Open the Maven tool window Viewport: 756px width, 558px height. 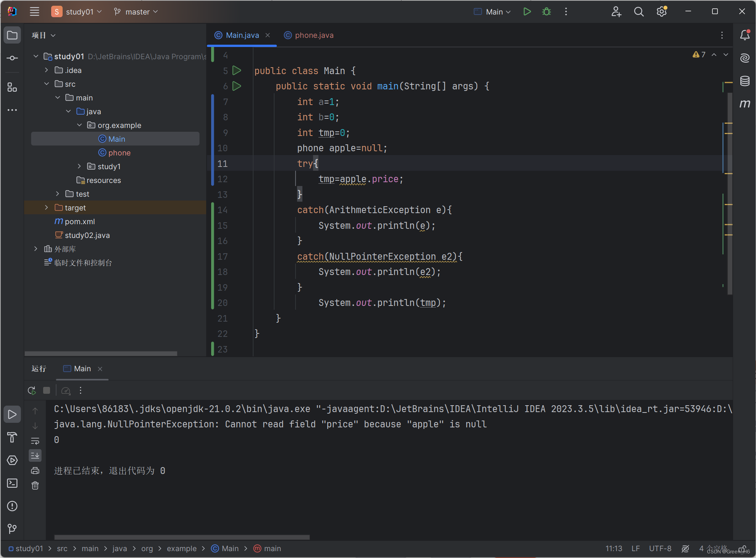click(x=745, y=104)
